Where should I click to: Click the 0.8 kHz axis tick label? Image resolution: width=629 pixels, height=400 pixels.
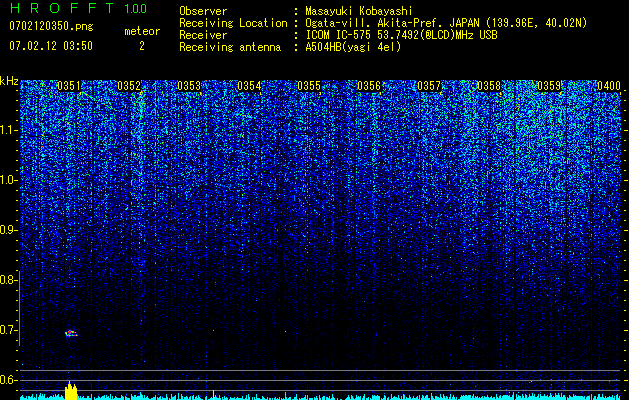point(9,280)
